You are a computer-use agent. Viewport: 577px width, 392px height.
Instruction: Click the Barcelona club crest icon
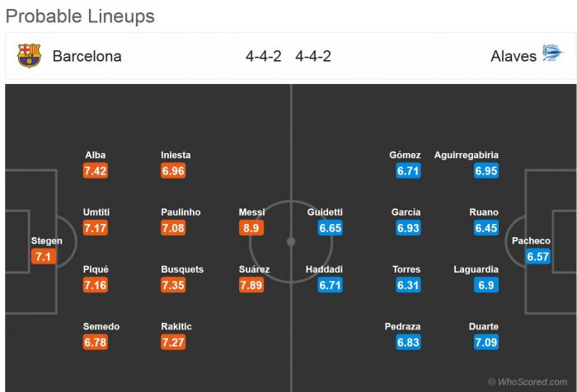pyautogui.click(x=29, y=56)
